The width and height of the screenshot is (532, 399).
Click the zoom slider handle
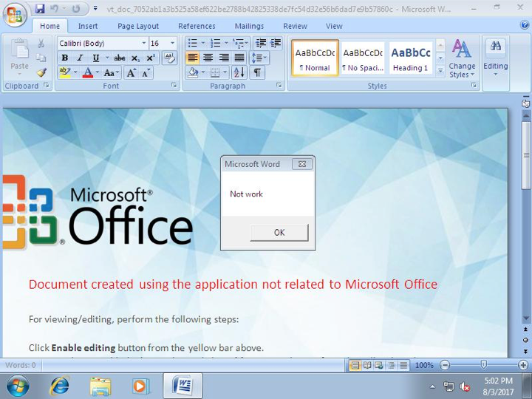(483, 365)
